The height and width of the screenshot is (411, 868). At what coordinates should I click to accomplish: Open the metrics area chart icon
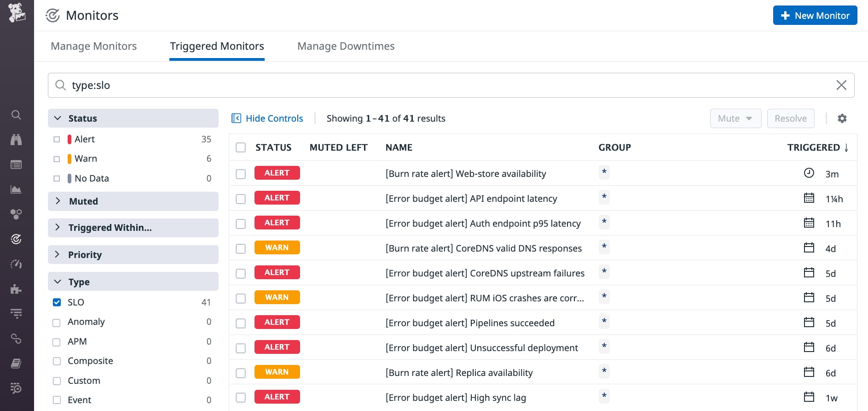(16, 189)
